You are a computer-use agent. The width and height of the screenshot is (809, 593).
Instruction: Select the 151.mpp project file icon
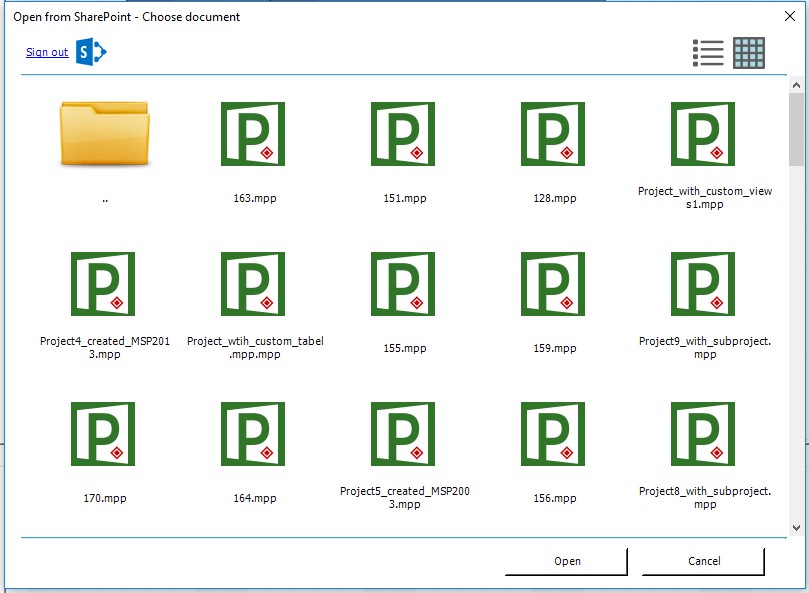click(403, 134)
